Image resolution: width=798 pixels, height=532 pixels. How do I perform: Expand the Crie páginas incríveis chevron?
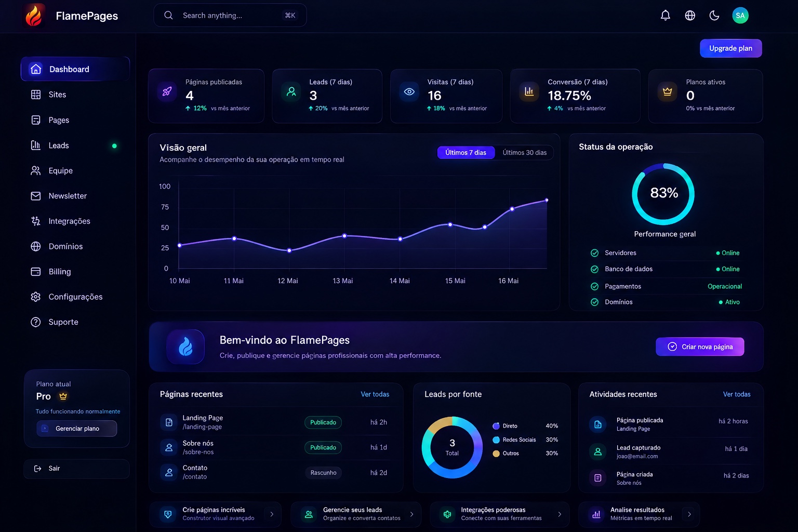coord(272,514)
